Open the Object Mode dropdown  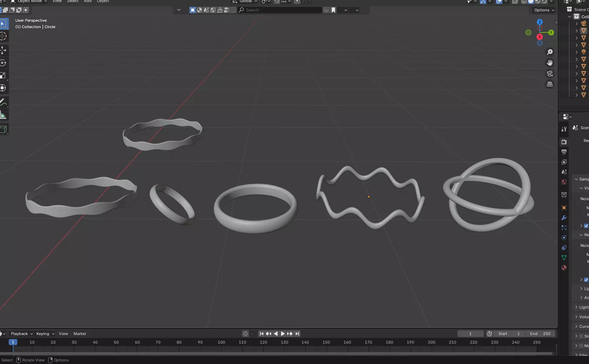29,1
